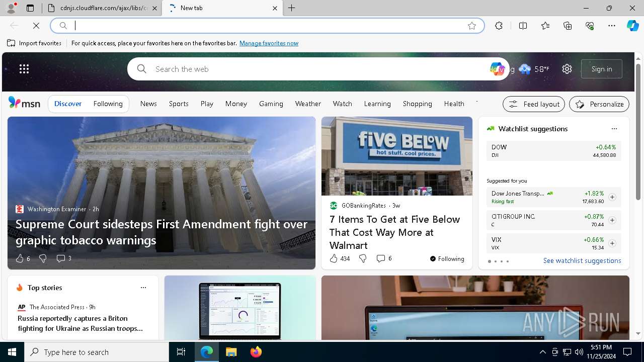The width and height of the screenshot is (644, 362).
Task: Open Task View on taskbar
Action: coord(181,352)
